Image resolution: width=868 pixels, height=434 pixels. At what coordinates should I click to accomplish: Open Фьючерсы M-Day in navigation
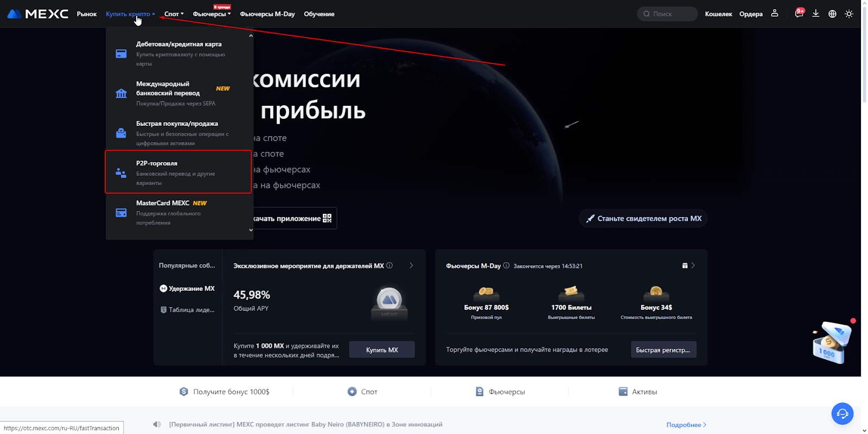pyautogui.click(x=267, y=14)
